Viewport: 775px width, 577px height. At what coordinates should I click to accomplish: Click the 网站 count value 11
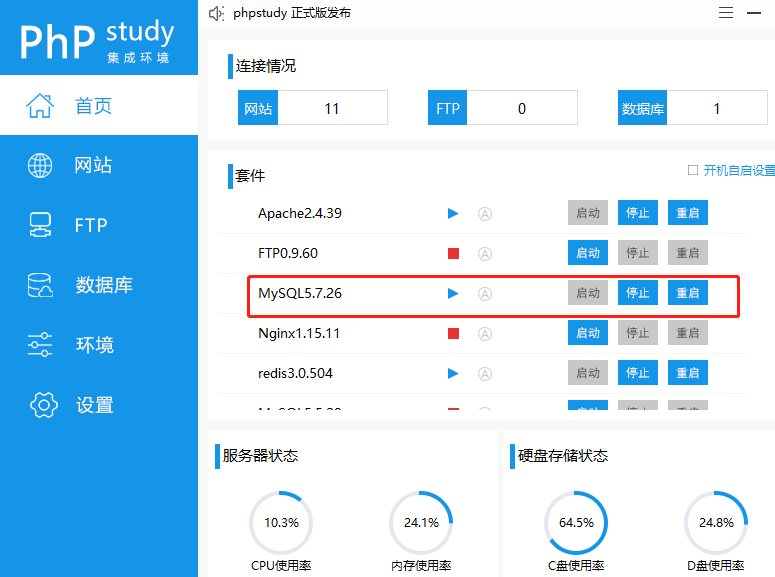[x=332, y=108]
